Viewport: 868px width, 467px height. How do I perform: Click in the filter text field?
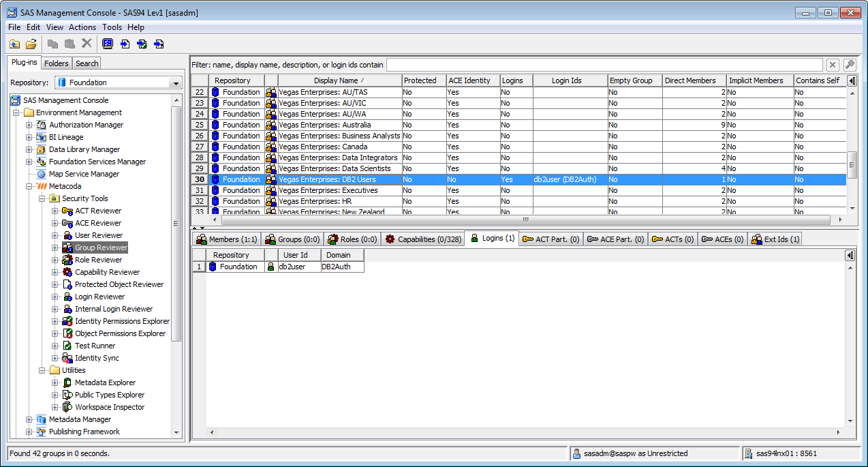point(604,65)
